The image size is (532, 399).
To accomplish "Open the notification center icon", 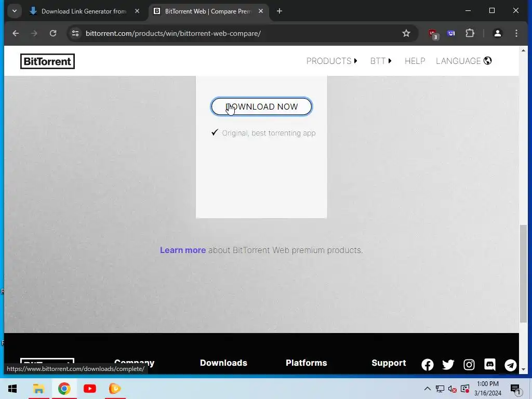I will pyautogui.click(x=516, y=389).
